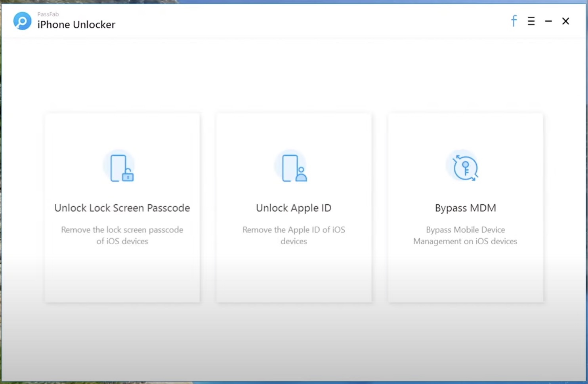Viewport: 588px width, 384px height.
Task: Click the small 'PassFab' brand text
Action: [x=48, y=14]
